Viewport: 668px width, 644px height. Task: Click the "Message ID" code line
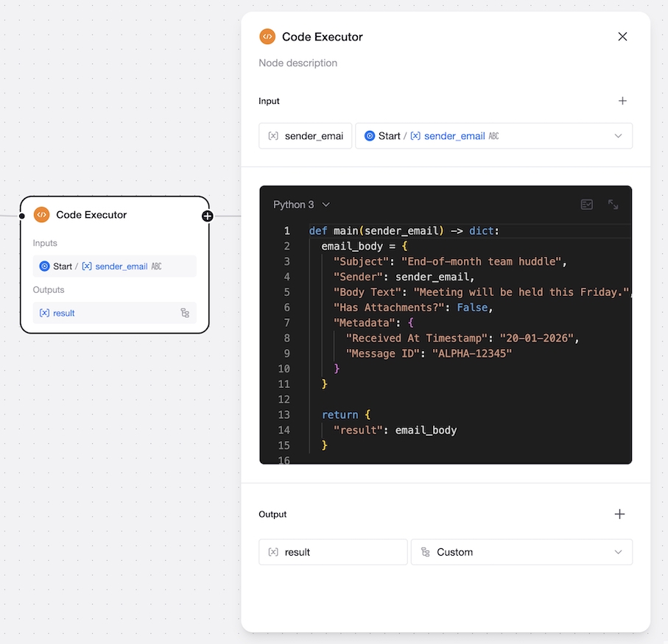pos(429,354)
